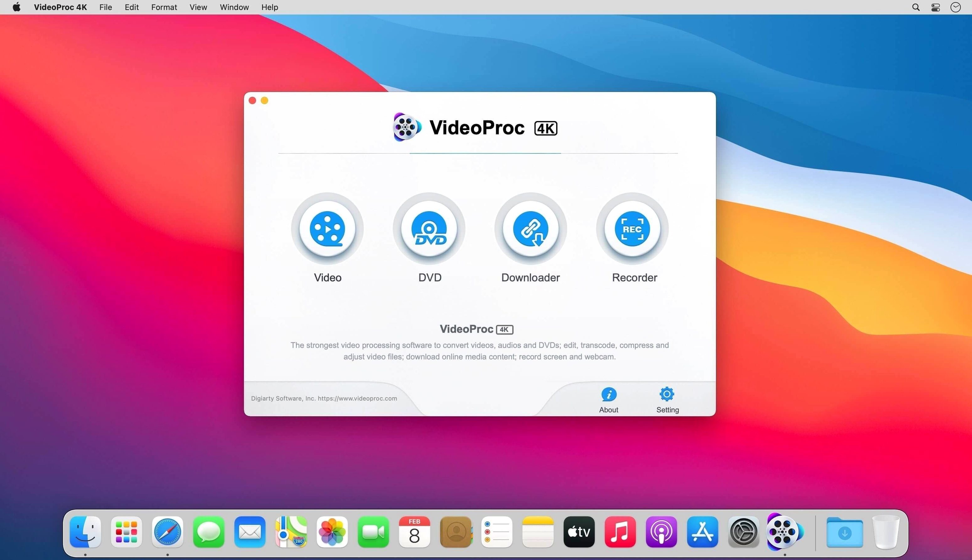Open Contacts app in dock
Image resolution: width=972 pixels, height=560 pixels.
pos(456,532)
